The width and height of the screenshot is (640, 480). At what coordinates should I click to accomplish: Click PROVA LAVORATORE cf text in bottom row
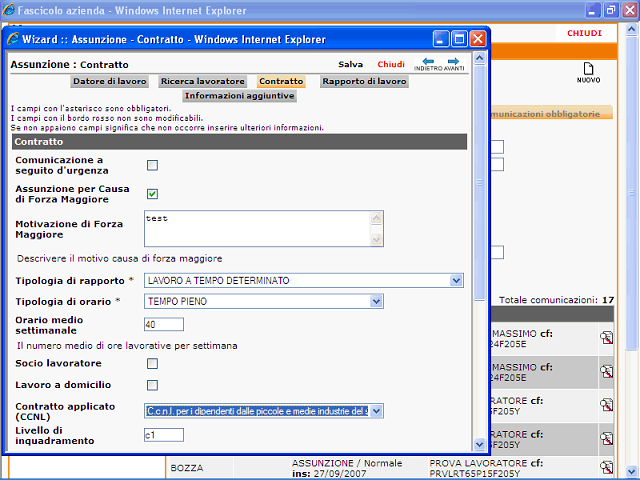point(486,463)
